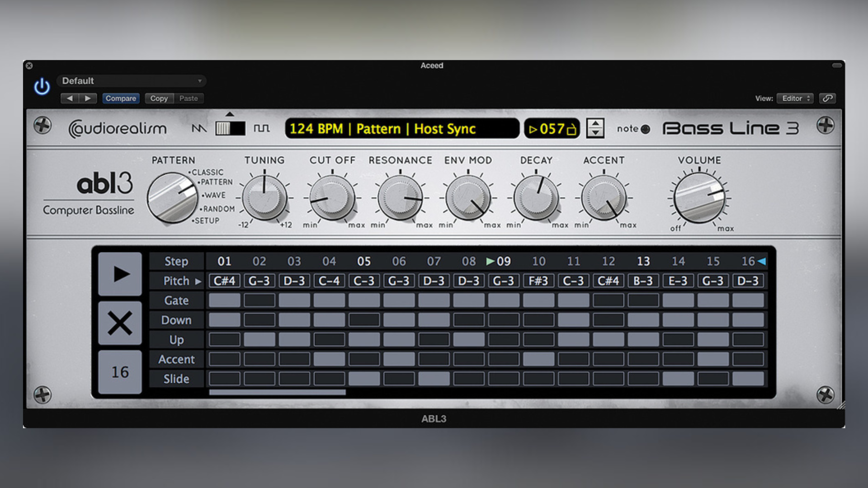Click the plugin power bypass icon
The height and width of the screenshot is (488, 868).
pyautogui.click(x=42, y=86)
